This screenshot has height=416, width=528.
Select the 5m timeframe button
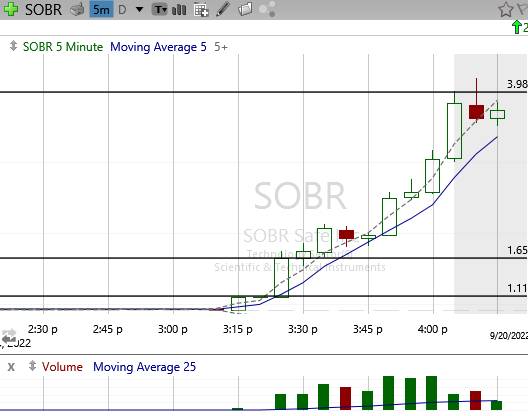click(101, 10)
